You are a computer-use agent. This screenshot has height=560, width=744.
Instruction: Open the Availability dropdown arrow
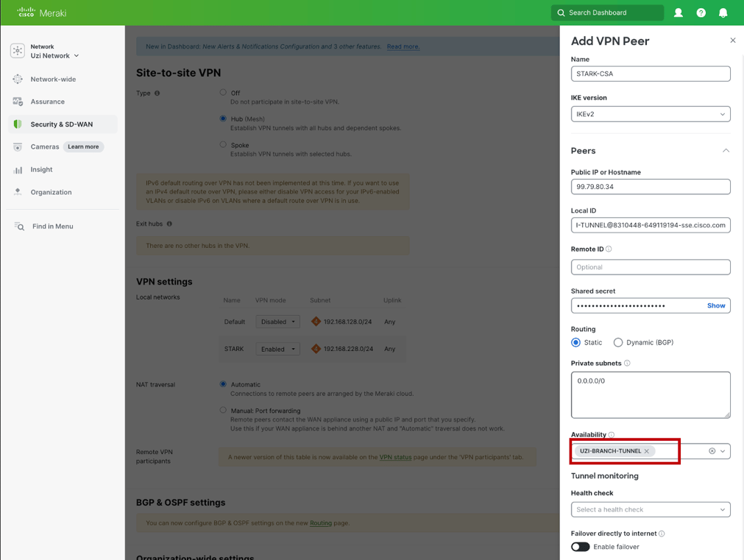723,451
